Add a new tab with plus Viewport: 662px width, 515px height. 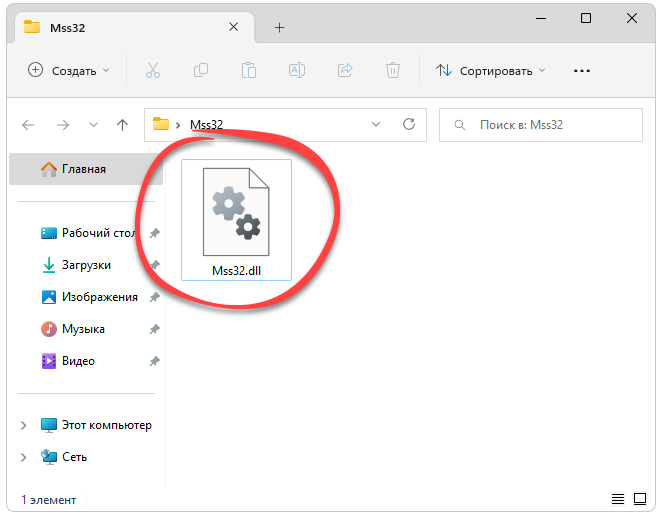coord(279,28)
